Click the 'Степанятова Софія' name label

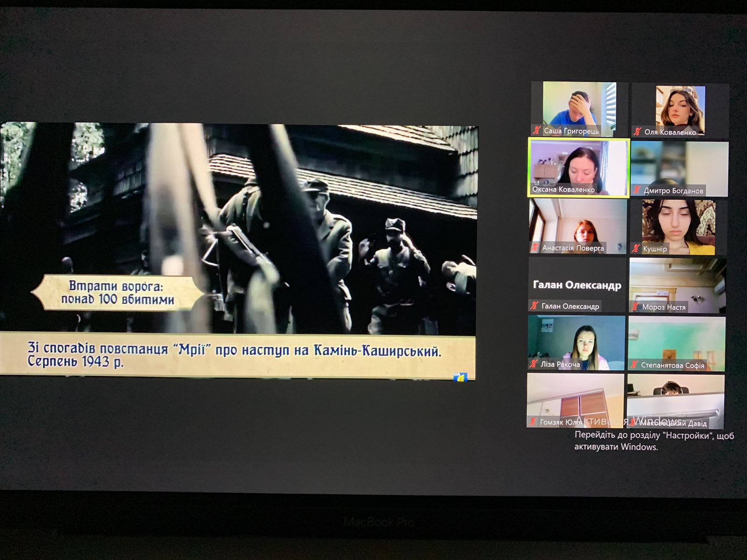click(x=672, y=365)
